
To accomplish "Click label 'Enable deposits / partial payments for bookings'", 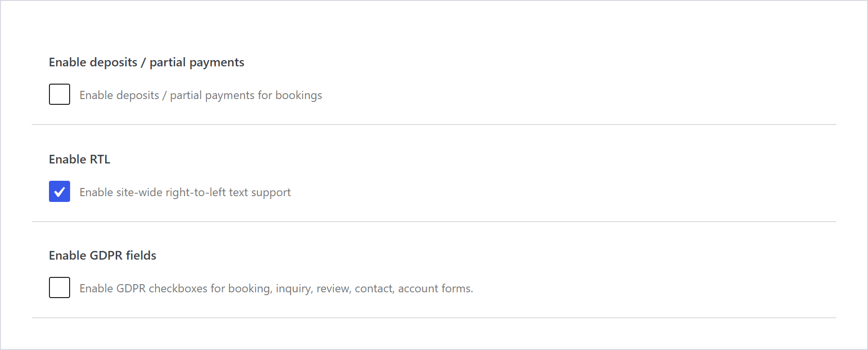I will point(201,95).
